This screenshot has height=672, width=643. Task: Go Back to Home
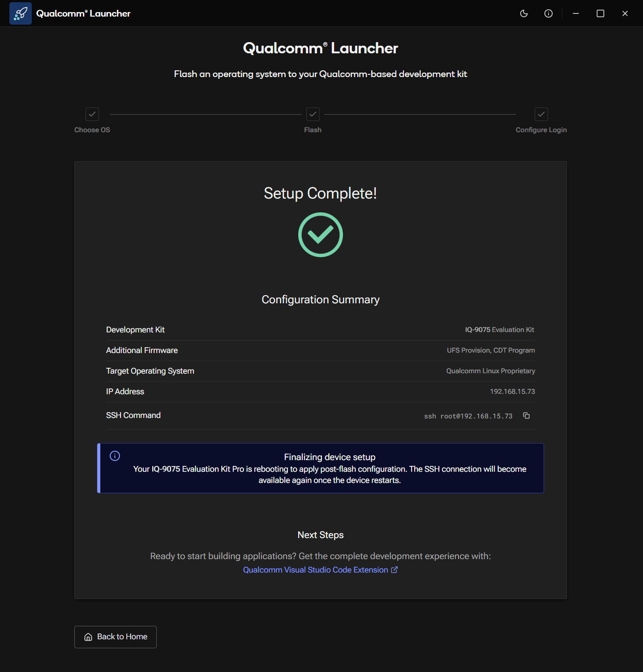tap(116, 637)
